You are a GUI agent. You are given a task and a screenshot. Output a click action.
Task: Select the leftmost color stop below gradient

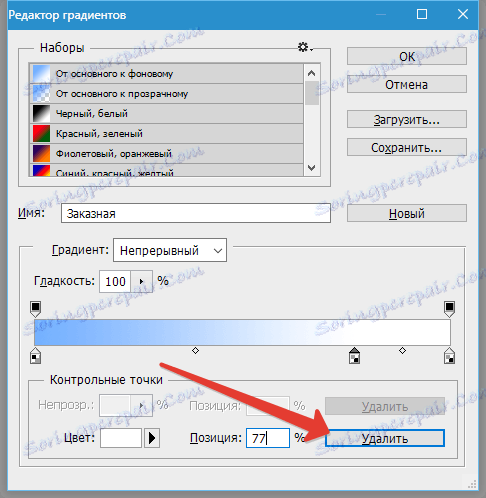(36, 355)
